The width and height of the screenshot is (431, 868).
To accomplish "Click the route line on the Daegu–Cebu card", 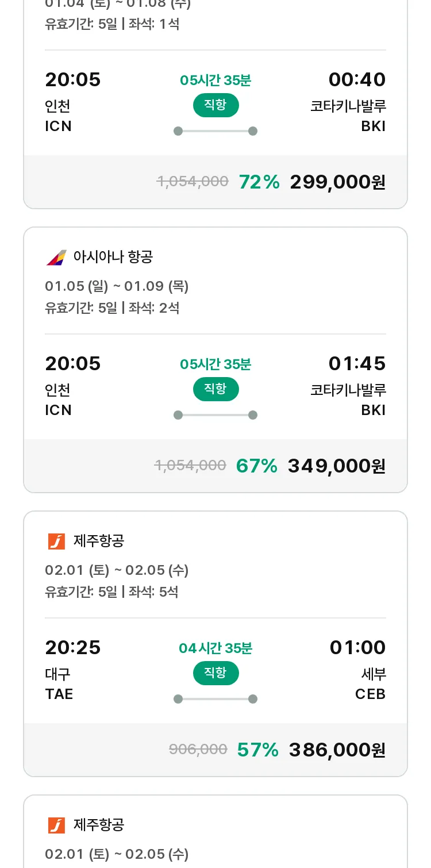I will [215, 699].
